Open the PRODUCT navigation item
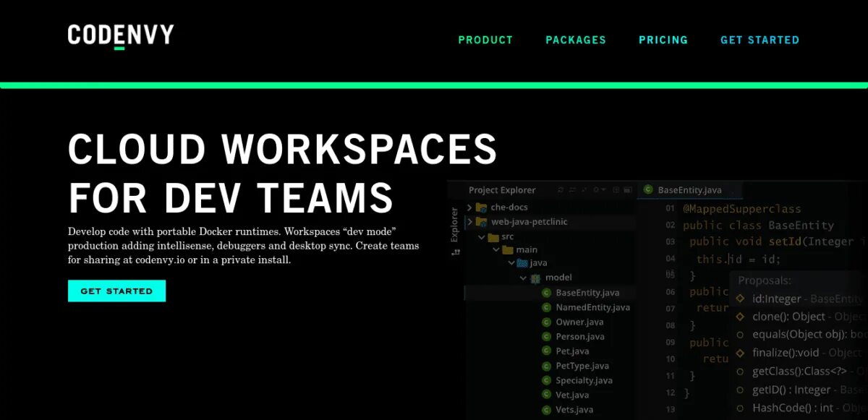Image resolution: width=868 pixels, height=420 pixels. pyautogui.click(x=485, y=40)
